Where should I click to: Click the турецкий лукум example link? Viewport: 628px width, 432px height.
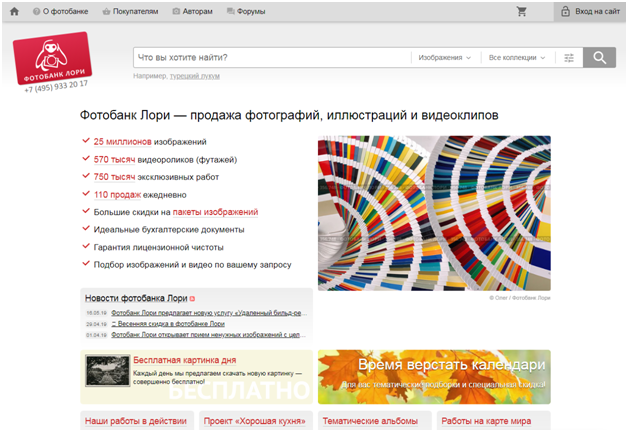[195, 76]
